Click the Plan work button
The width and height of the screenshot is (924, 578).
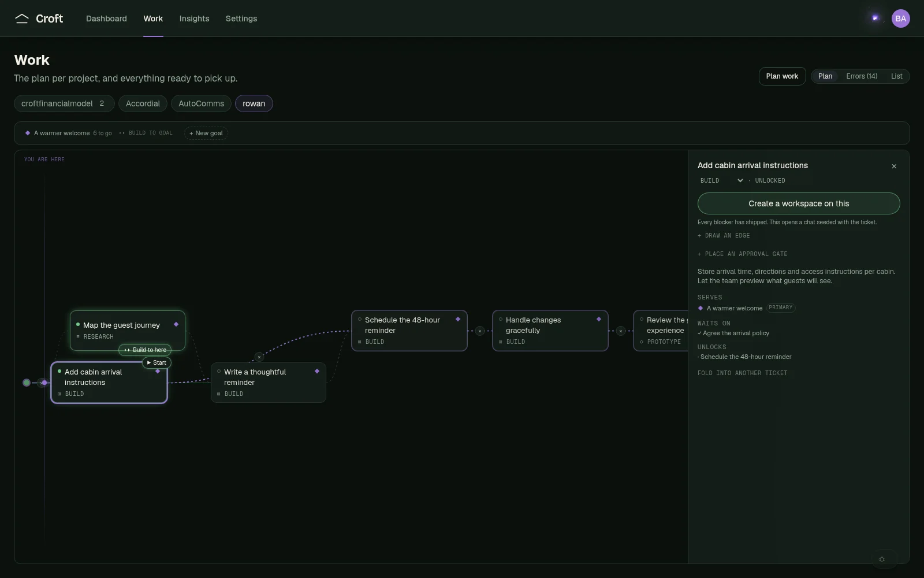click(782, 76)
